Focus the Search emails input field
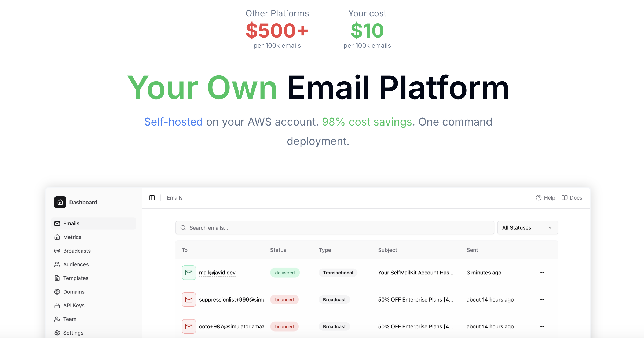Image resolution: width=644 pixels, height=338 pixels. pyautogui.click(x=335, y=228)
